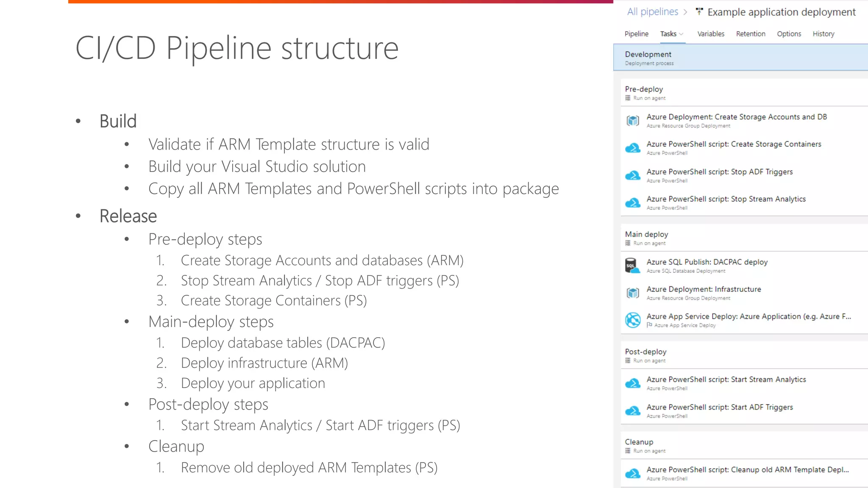Select task Stop ADF Triggers
The image size is (868, 488).
click(x=744, y=175)
